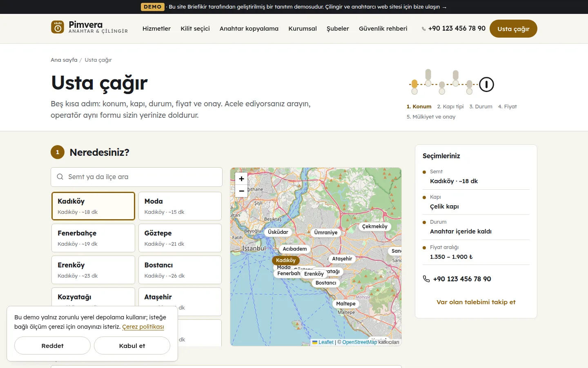Click the Bostancı map marker
Image resolution: width=588 pixels, height=368 pixels.
click(326, 283)
